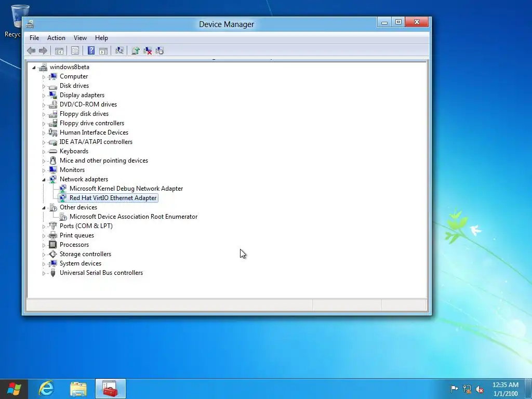The height and width of the screenshot is (399, 532).
Task: Click the Uninstall device red X icon
Action: point(148,51)
